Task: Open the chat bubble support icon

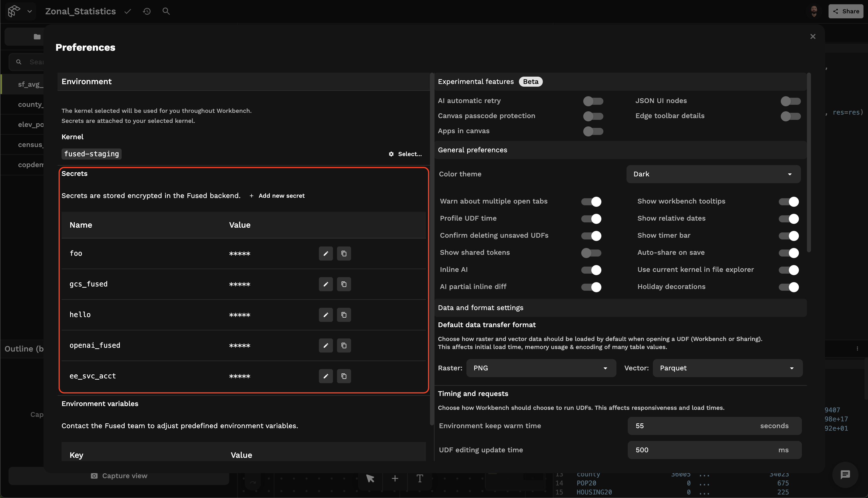Action: tap(845, 474)
